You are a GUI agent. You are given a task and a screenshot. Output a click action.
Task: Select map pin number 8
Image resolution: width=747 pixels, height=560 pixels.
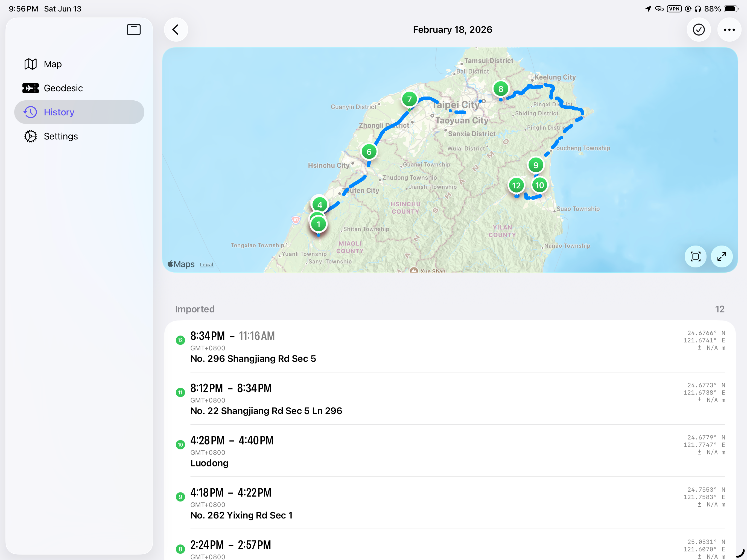(x=501, y=89)
